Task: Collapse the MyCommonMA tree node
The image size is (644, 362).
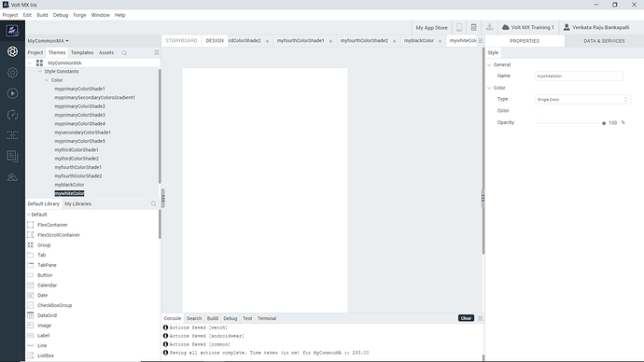Action: 30,63
